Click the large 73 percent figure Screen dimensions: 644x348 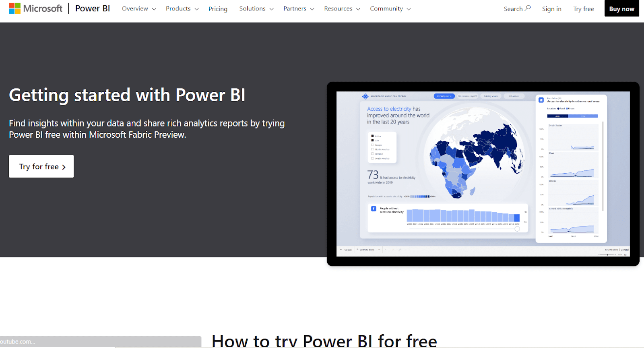[x=373, y=175]
